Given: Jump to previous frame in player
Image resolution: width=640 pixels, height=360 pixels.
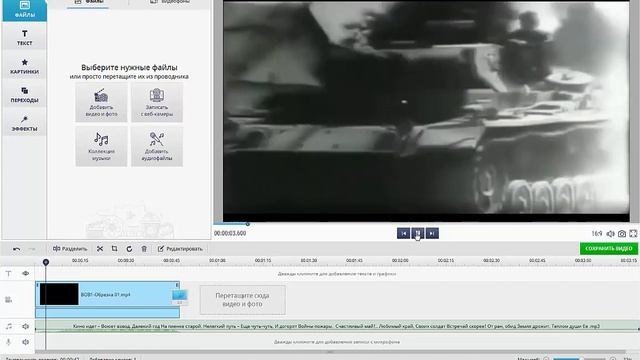Looking at the screenshot, I should (403, 233).
